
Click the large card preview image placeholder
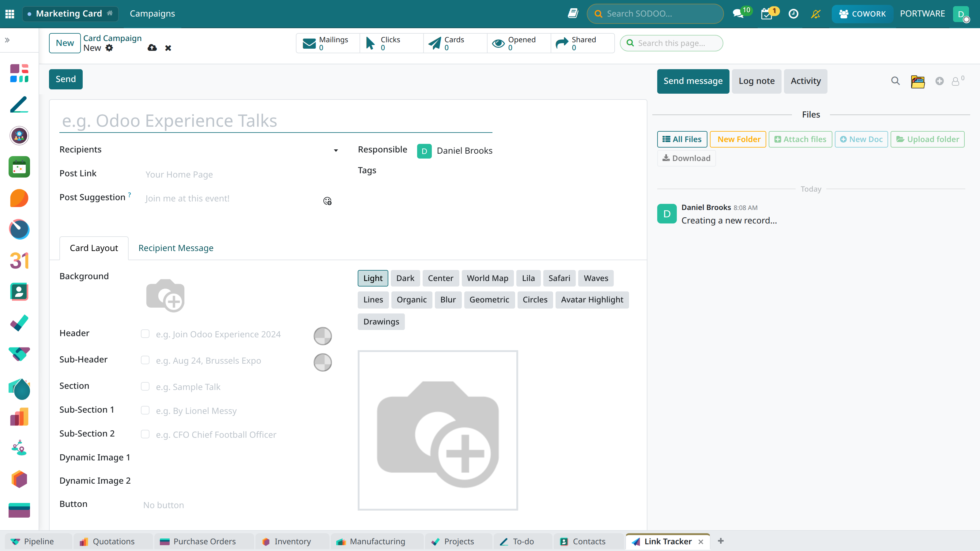[438, 430]
